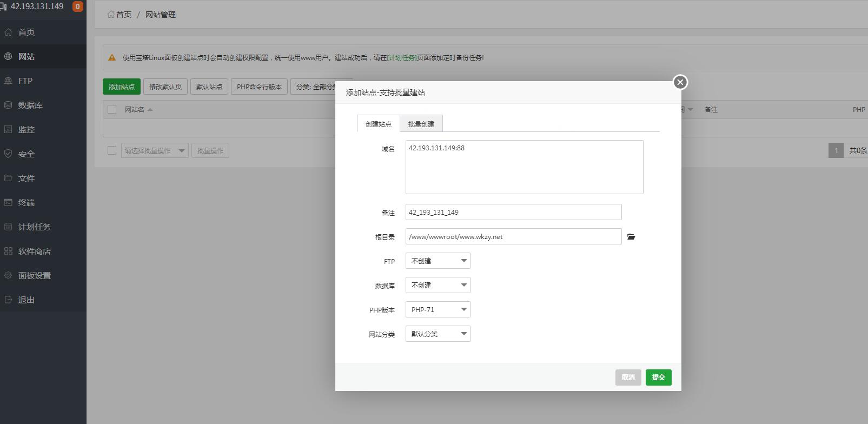The width and height of the screenshot is (868, 424).
Task: Open the 数据库 dropdown in the dialog
Action: click(438, 285)
